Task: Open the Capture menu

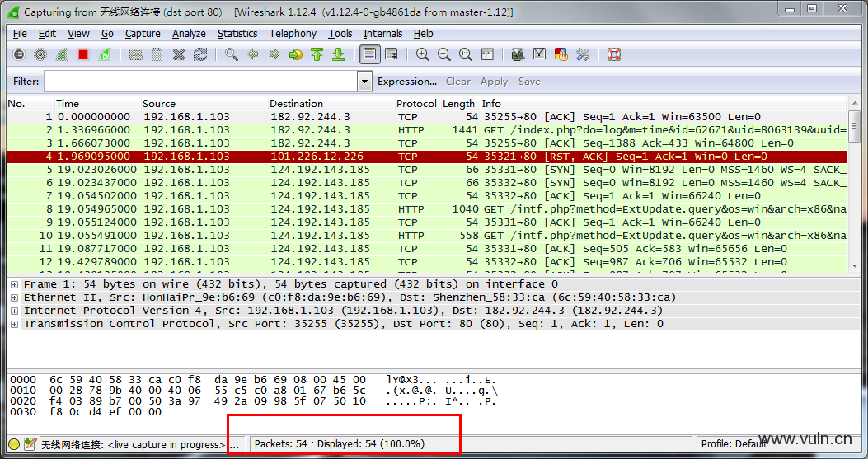Action: point(143,34)
